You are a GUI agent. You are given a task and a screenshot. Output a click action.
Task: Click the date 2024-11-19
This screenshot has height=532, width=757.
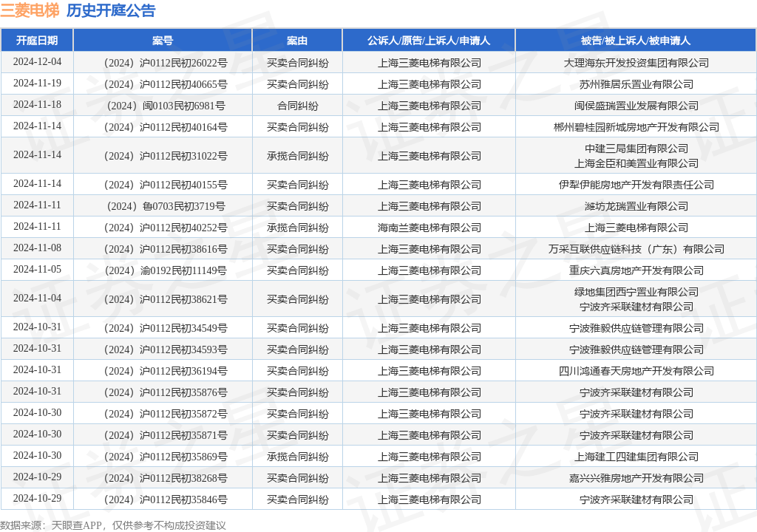pyautogui.click(x=37, y=83)
